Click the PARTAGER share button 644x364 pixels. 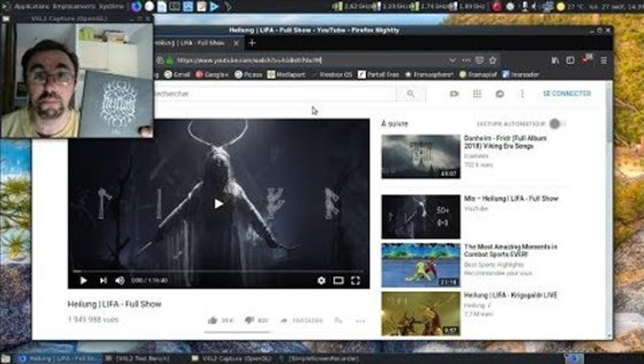pyautogui.click(x=302, y=321)
